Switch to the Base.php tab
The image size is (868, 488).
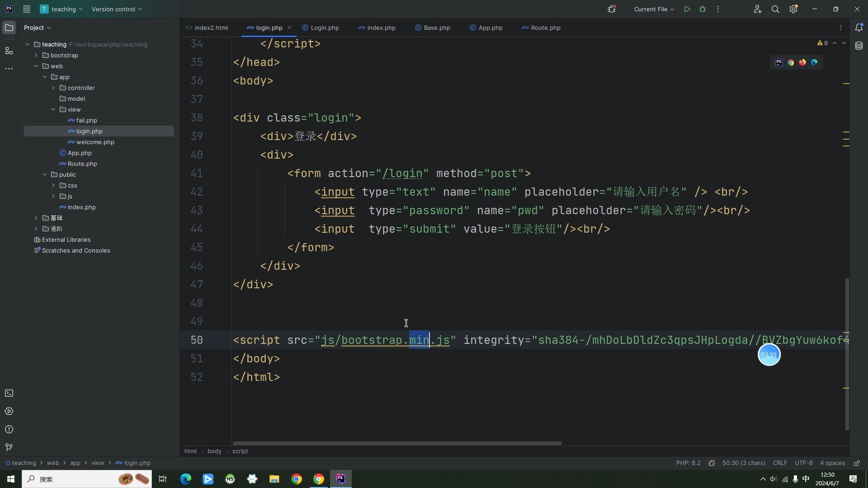point(436,28)
